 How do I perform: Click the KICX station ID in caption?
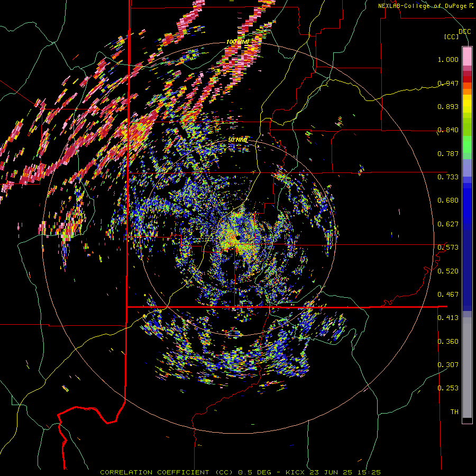(295, 472)
